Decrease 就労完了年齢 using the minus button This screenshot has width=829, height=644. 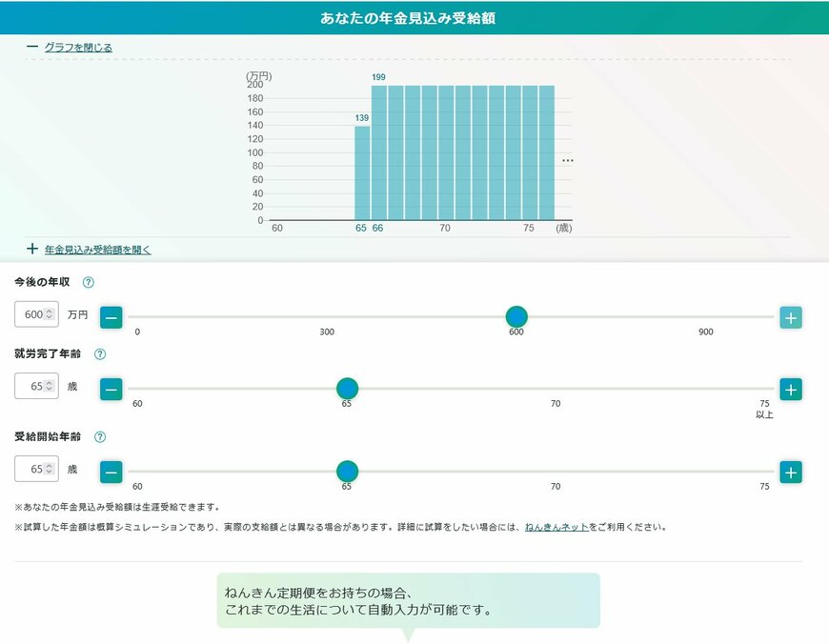111,389
